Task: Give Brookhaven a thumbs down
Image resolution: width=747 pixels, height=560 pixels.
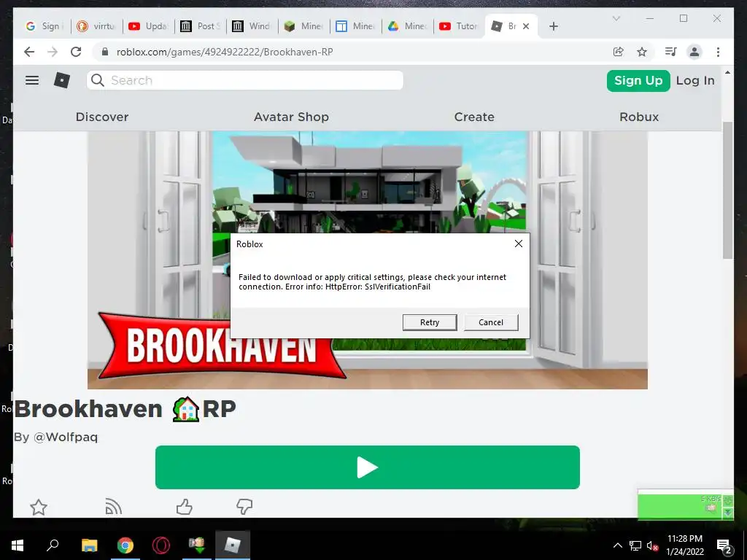Action: [244, 507]
